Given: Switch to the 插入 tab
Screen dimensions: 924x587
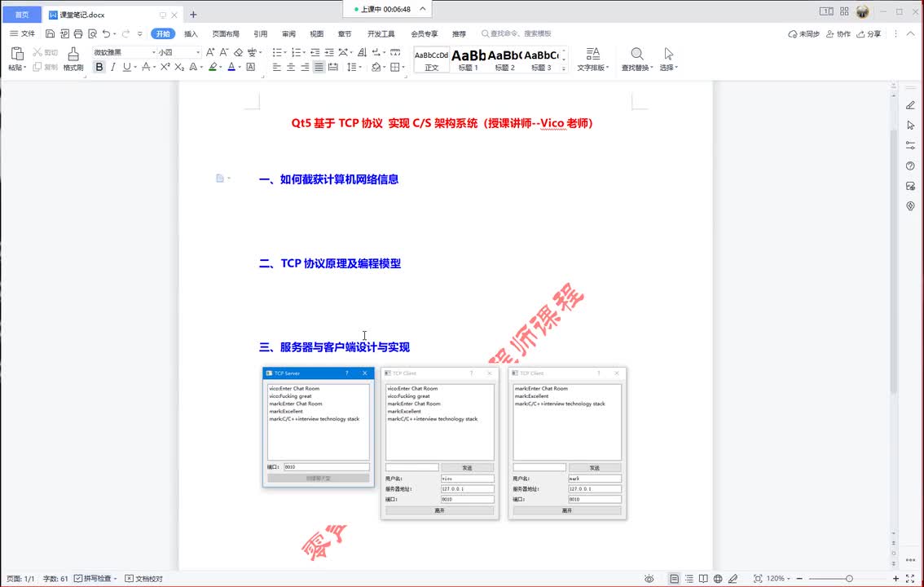Looking at the screenshot, I should 191,33.
